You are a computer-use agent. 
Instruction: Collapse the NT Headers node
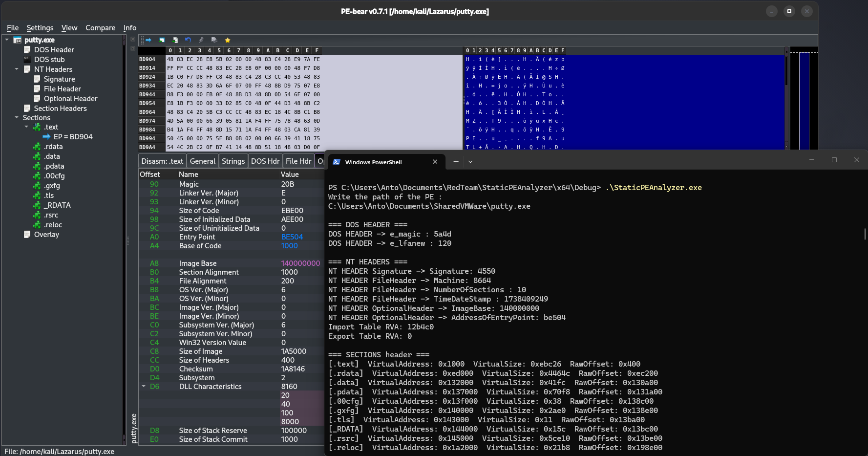click(16, 69)
